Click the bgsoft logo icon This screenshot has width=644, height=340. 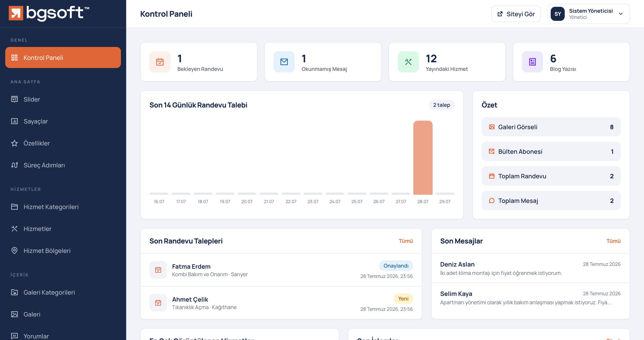(16, 13)
